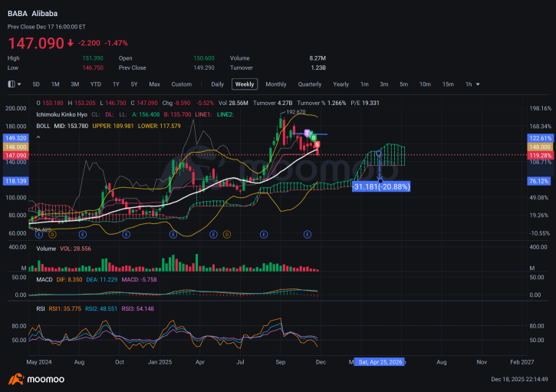Screen dimensions: 556x392
Task: Click the BOLL LOWER: 117.579 value
Action: (160, 126)
